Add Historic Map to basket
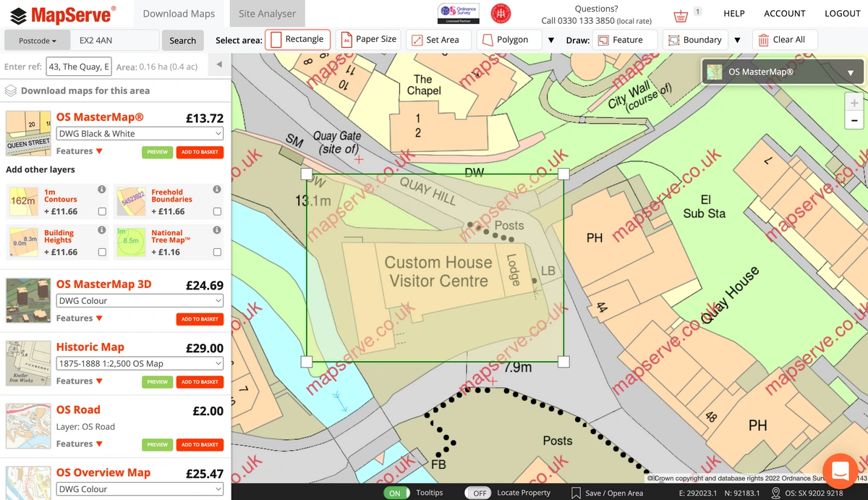The height and width of the screenshot is (500, 868). click(200, 382)
